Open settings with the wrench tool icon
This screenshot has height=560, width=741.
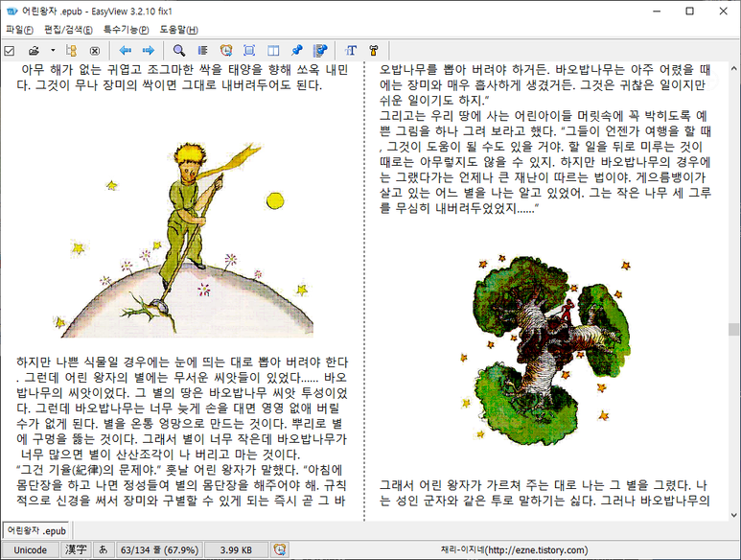(x=374, y=50)
